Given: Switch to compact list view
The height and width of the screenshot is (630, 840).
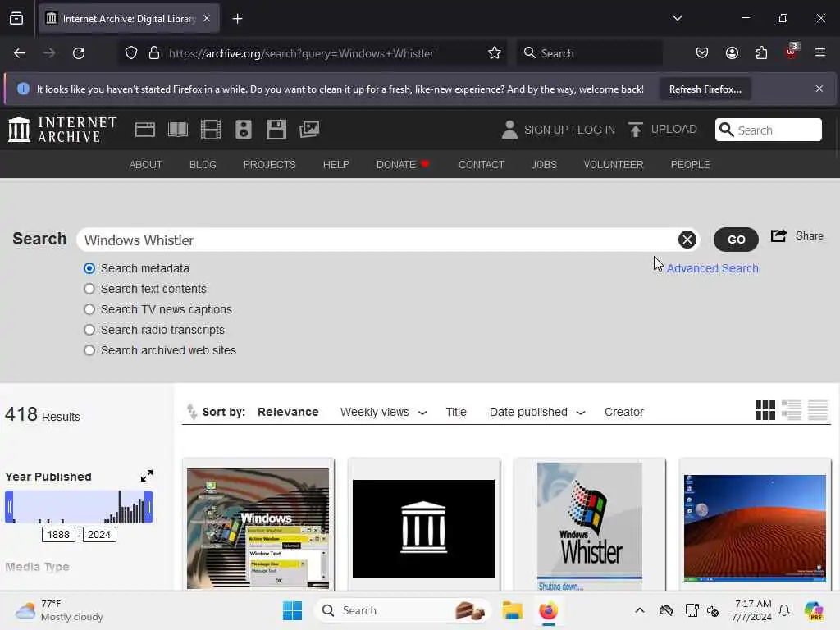Looking at the screenshot, I should pos(818,410).
